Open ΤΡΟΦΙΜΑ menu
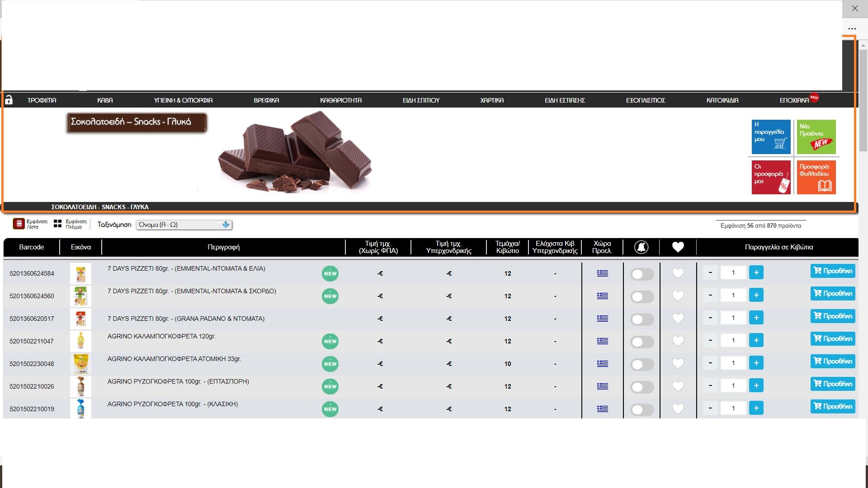Image resolution: width=868 pixels, height=488 pixels. pyautogui.click(x=42, y=100)
